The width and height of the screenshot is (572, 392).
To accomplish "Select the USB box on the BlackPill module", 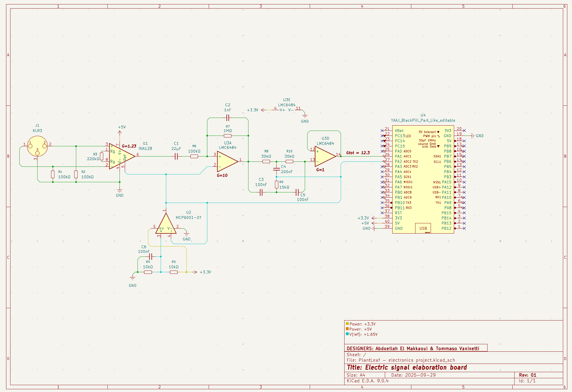I will point(423,228).
